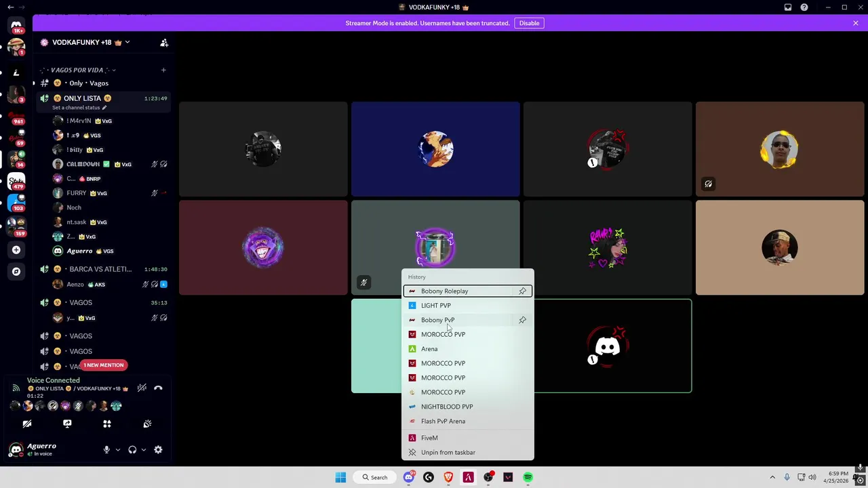Toggle noise suppression in voice panel
The height and width of the screenshot is (488, 868).
(142, 388)
